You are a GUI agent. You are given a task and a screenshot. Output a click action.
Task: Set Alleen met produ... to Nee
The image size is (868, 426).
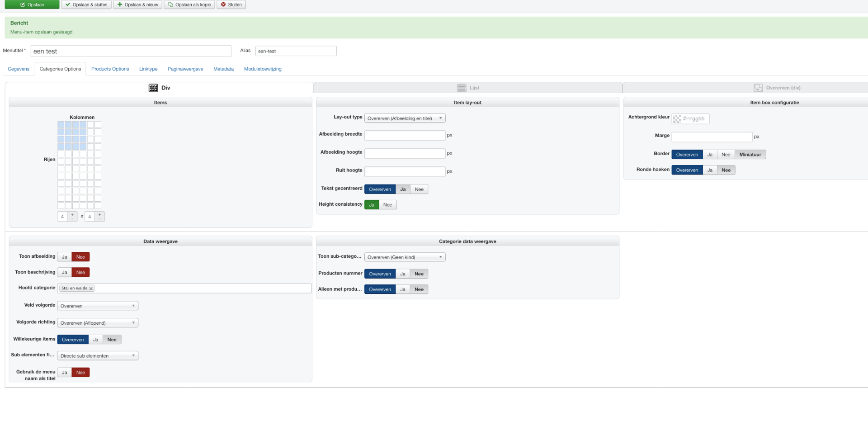(419, 289)
